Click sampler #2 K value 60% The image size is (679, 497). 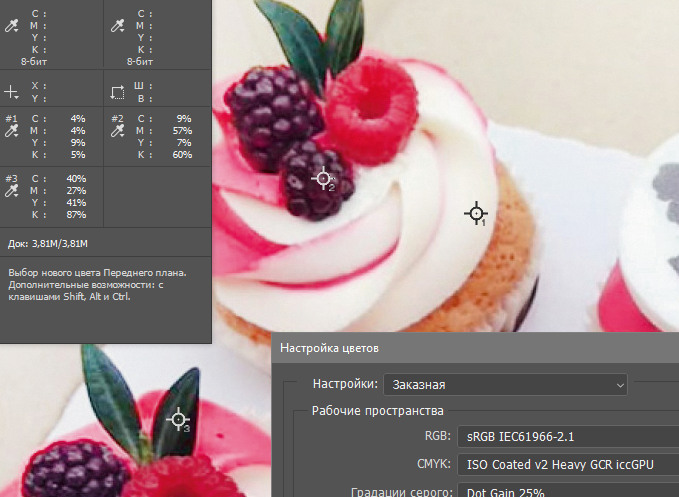[182, 155]
